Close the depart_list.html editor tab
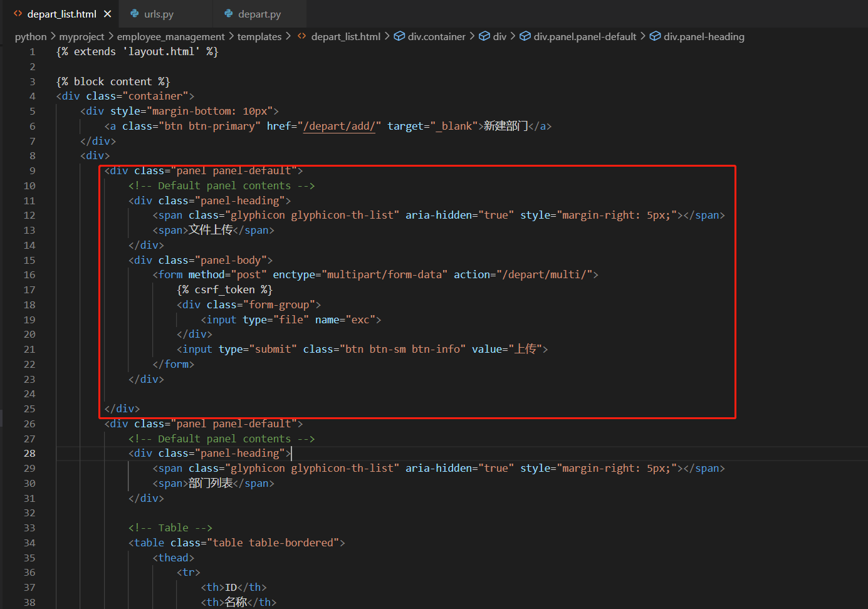The image size is (868, 609). pos(107,14)
